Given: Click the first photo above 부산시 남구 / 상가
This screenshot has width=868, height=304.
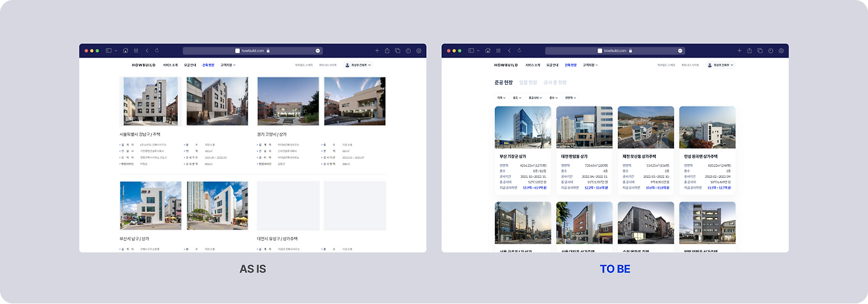Looking at the screenshot, I should [151, 205].
